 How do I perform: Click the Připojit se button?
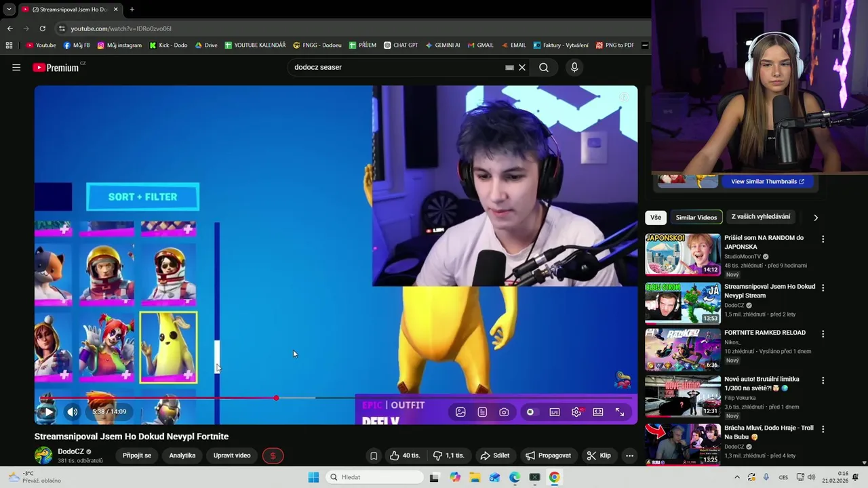point(137,455)
